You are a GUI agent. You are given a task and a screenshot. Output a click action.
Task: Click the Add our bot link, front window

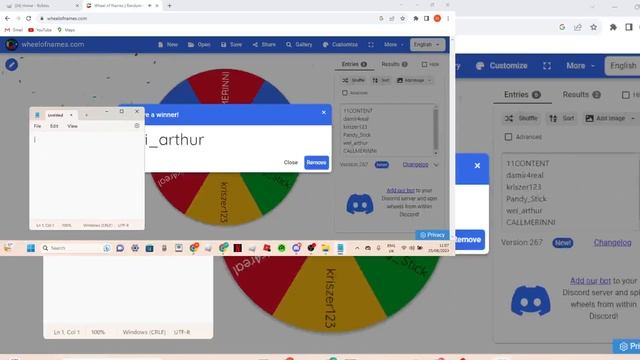pos(400,190)
